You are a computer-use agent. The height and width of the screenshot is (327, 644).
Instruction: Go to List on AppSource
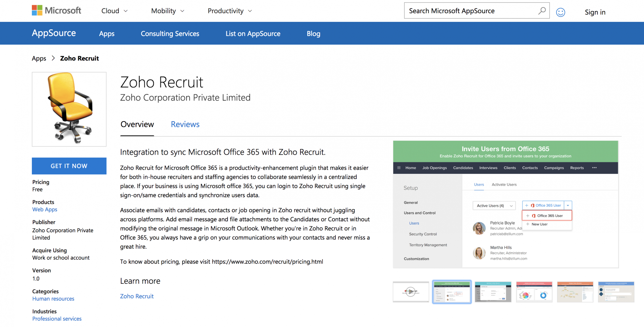click(x=253, y=34)
